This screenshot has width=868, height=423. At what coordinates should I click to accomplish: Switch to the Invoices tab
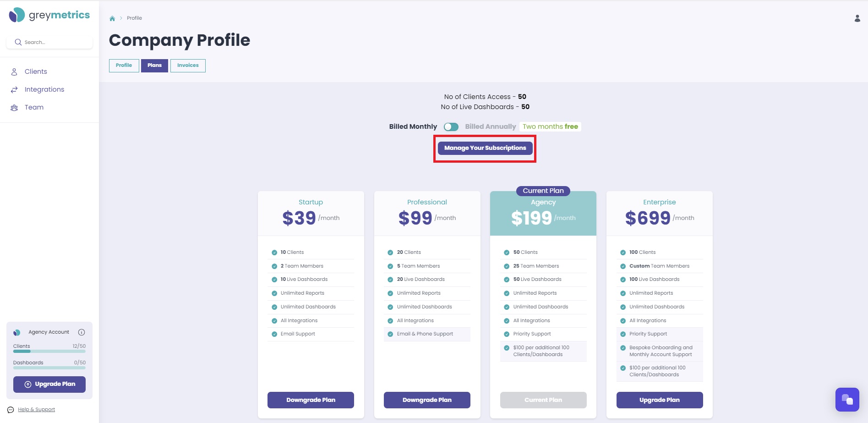[188, 66]
